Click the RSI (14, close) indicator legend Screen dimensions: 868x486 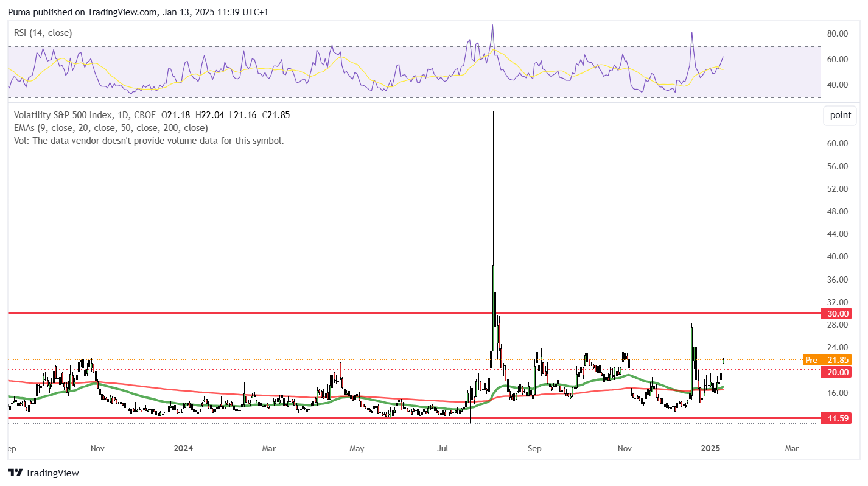click(x=43, y=33)
